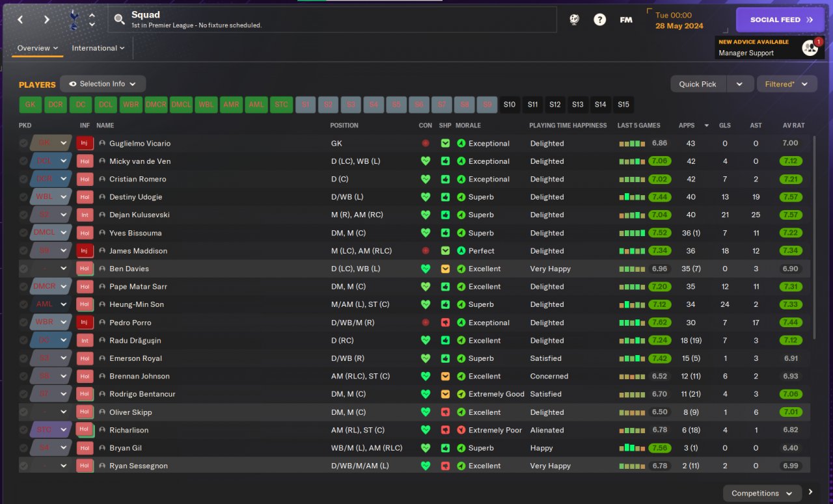Select the S15 substitute slot
Viewport: 833px width, 504px height.
pos(623,105)
